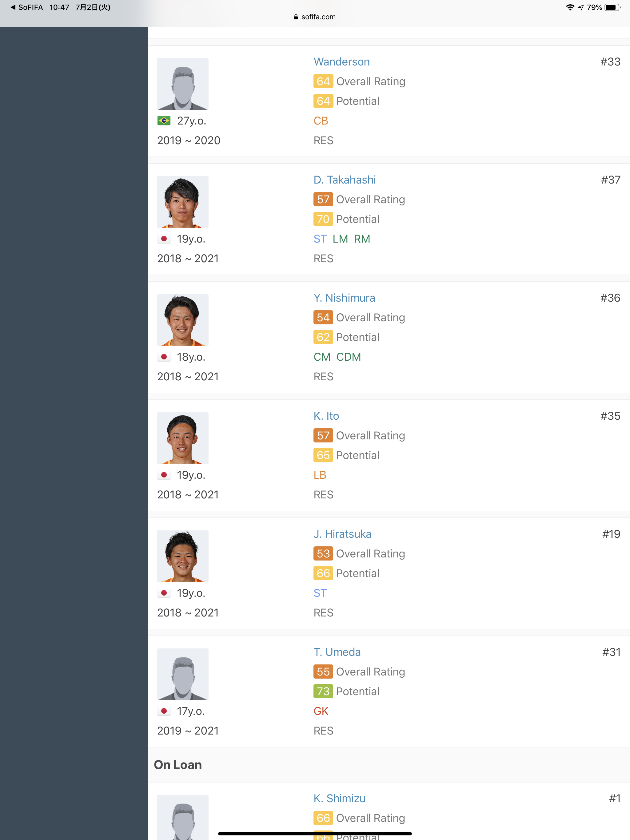Tap the Japan flag beside T. Umeda's age
This screenshot has width=630, height=840.
[x=164, y=711]
